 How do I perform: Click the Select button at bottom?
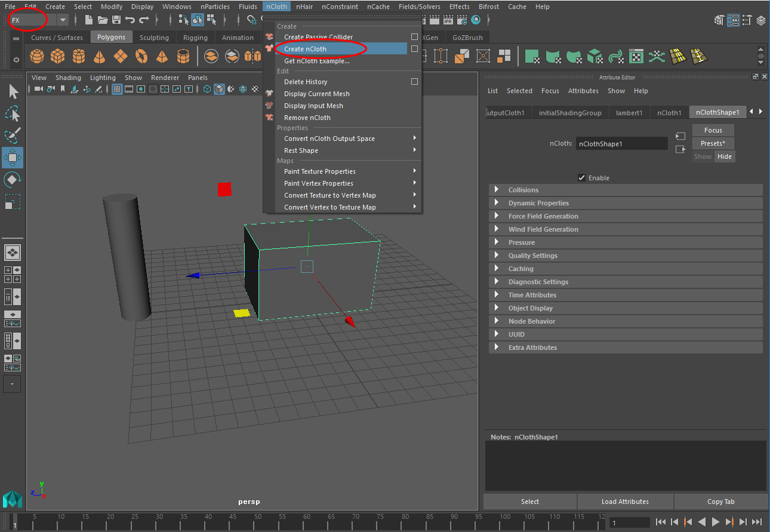coord(530,502)
